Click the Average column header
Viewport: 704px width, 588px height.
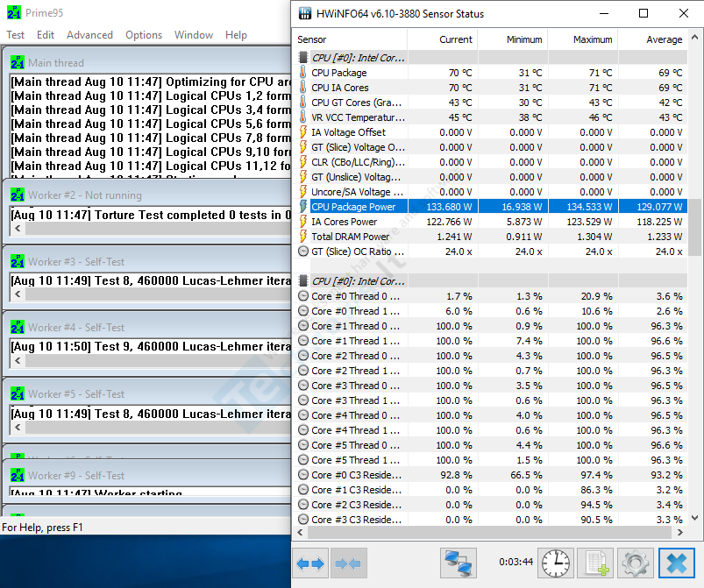click(653, 39)
